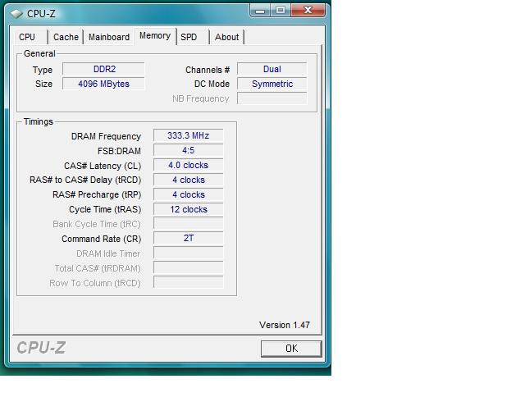Click the 333.3 MHz DRAM Frequency value
This screenshot has width=525, height=420.
click(x=188, y=135)
